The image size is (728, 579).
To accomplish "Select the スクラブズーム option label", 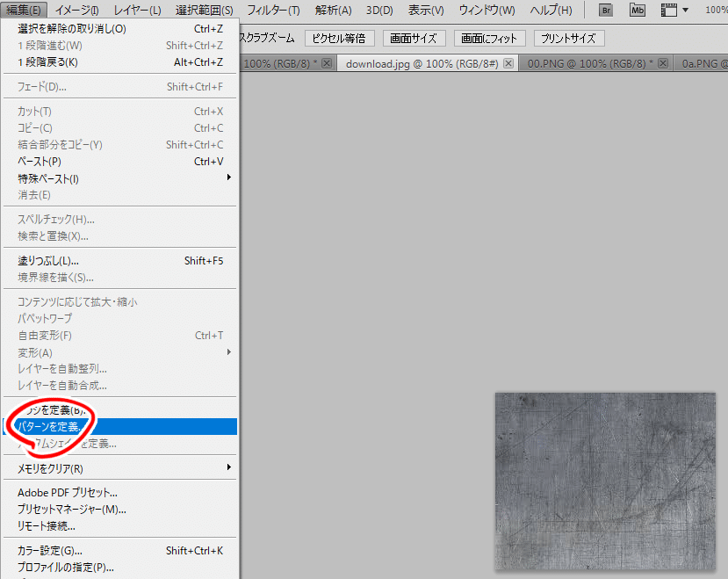I will [268, 38].
